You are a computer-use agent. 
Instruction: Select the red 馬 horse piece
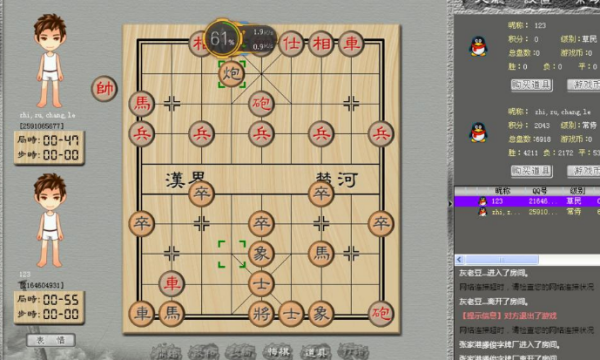pyautogui.click(x=142, y=104)
